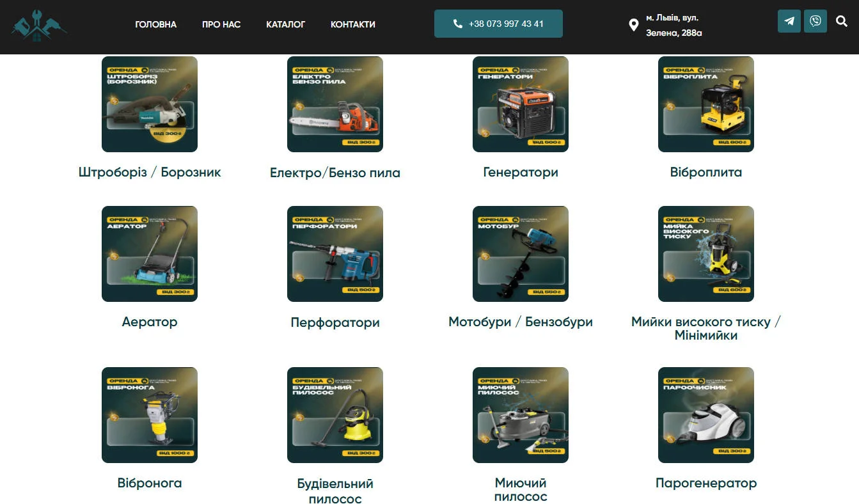The width and height of the screenshot is (859, 504).
Task: Click the map location pin icon
Action: (633, 25)
